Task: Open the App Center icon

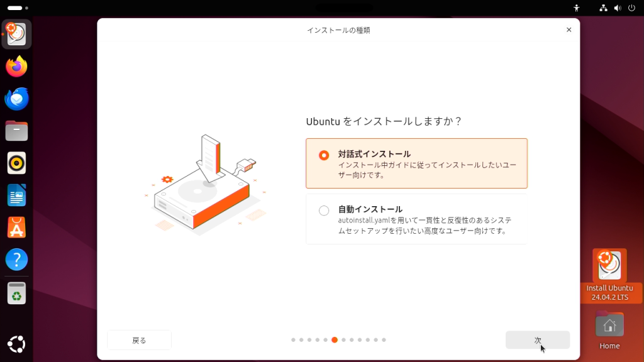Action: point(16,228)
